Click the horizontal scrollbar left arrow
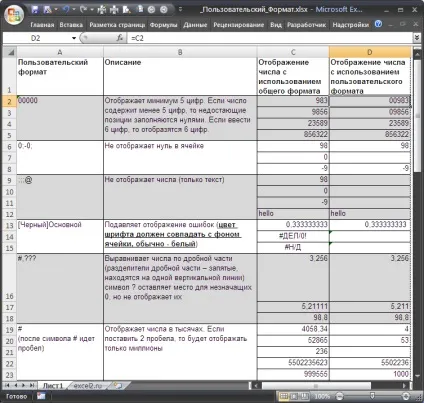Screen dimensions: 424x403 [256, 386]
